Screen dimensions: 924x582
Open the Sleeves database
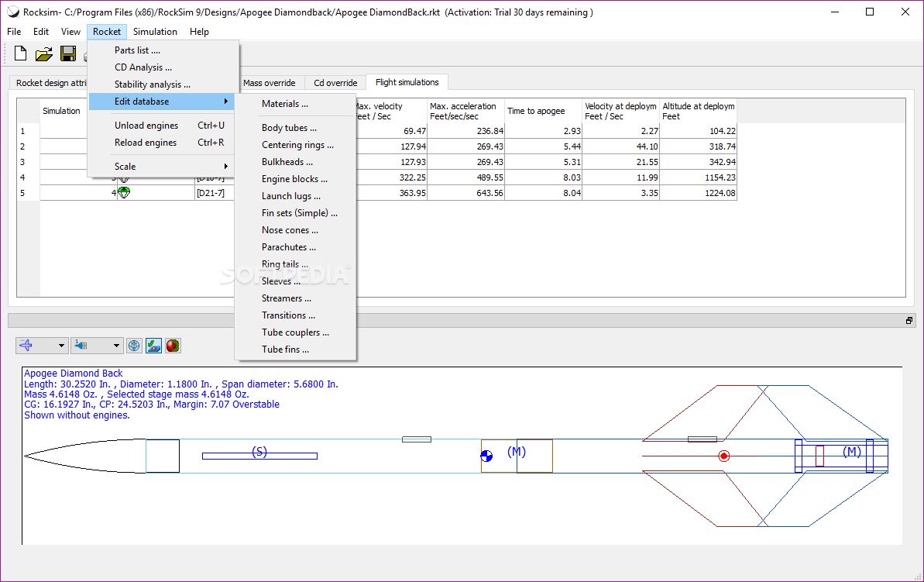point(295,282)
